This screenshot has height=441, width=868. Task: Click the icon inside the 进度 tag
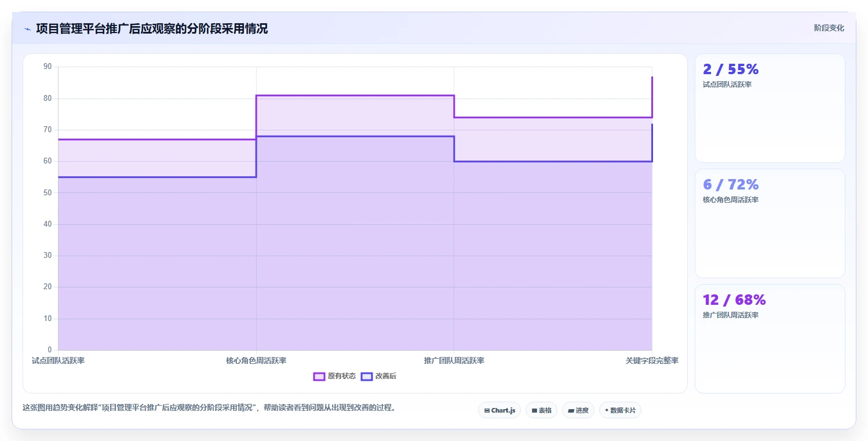tap(571, 410)
